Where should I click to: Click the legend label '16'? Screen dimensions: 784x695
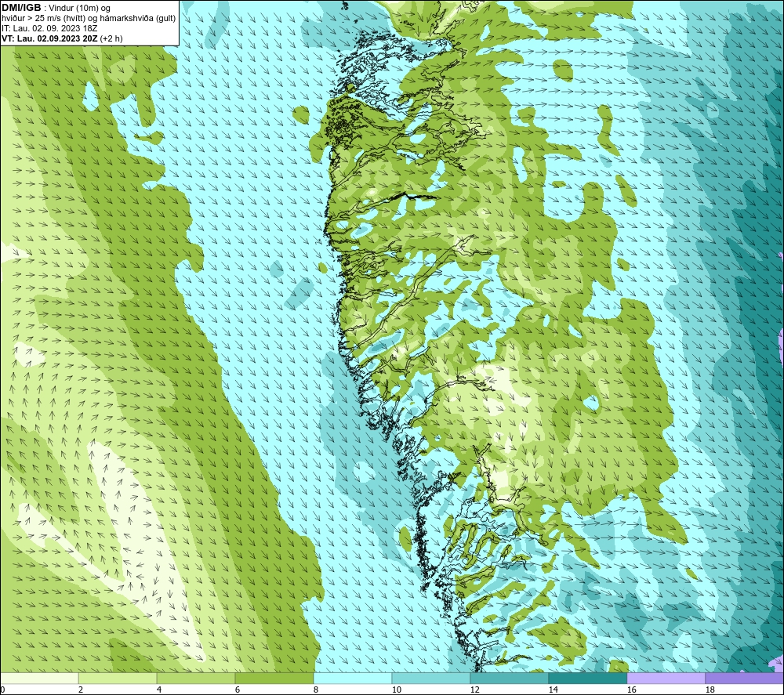point(632,690)
